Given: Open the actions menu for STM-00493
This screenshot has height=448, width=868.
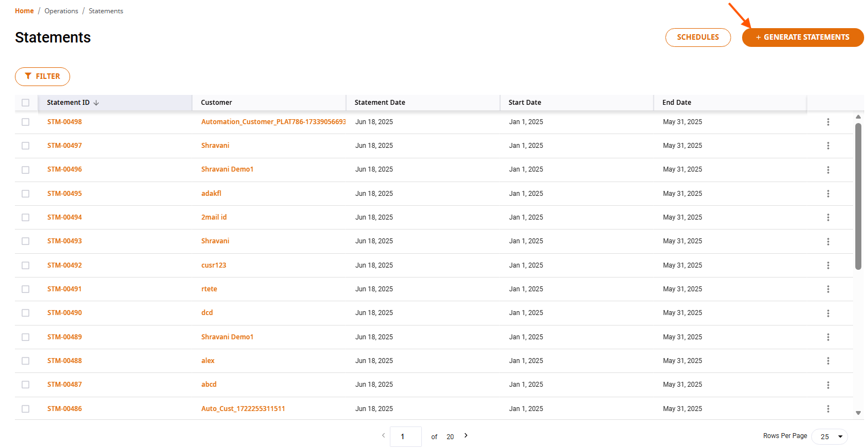Looking at the screenshot, I should pyautogui.click(x=828, y=242).
